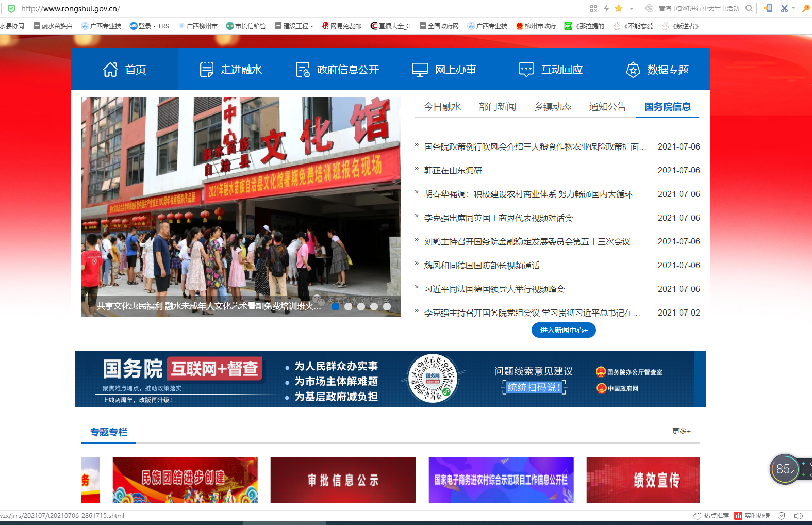Click the QR code icon in address bar
This screenshot has width=812, height=525.
(593, 8)
